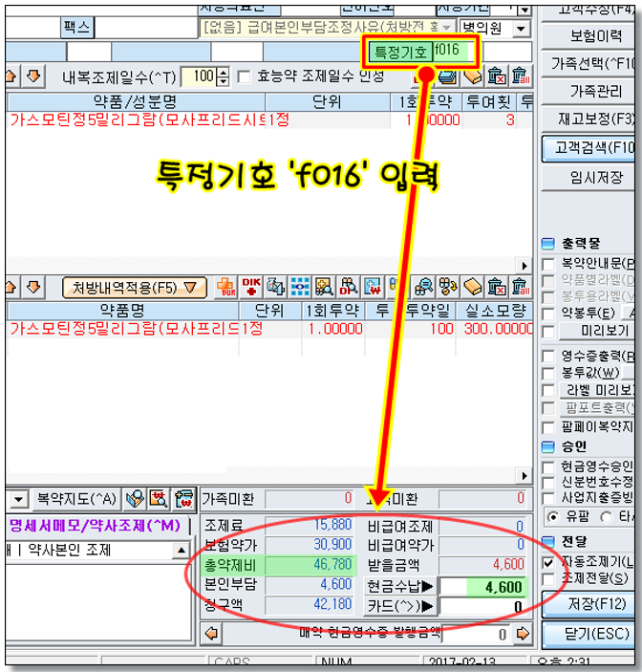Switch to the 명세서메모/약사조제 tab
Screen dimensions: 642x672
tap(94, 524)
